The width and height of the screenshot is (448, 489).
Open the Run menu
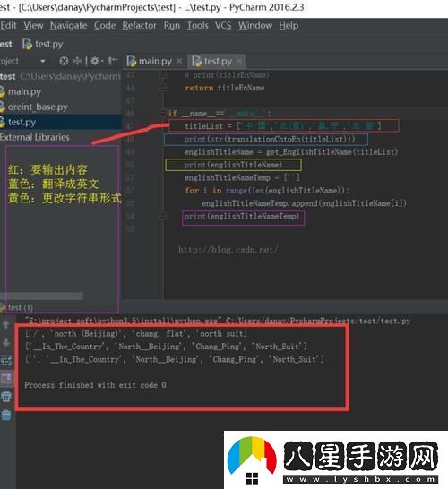point(172,25)
